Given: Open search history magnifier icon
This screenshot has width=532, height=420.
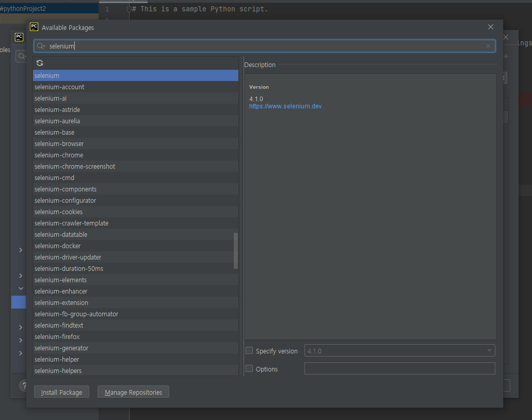Looking at the screenshot, I should tap(41, 46).
